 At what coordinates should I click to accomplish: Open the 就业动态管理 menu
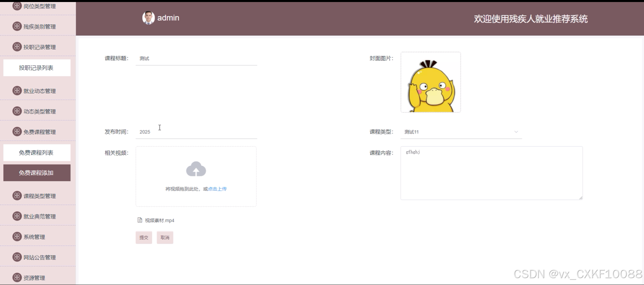click(38, 90)
